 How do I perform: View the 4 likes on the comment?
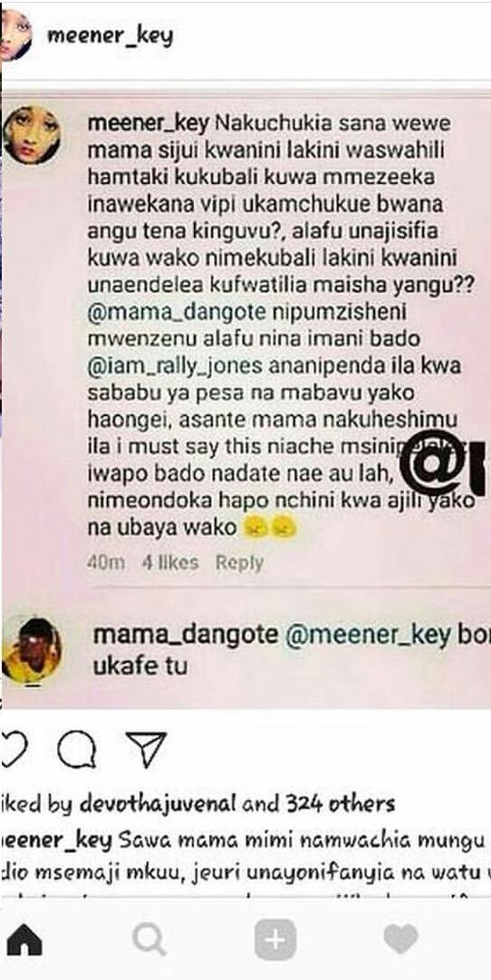[x=170, y=563]
